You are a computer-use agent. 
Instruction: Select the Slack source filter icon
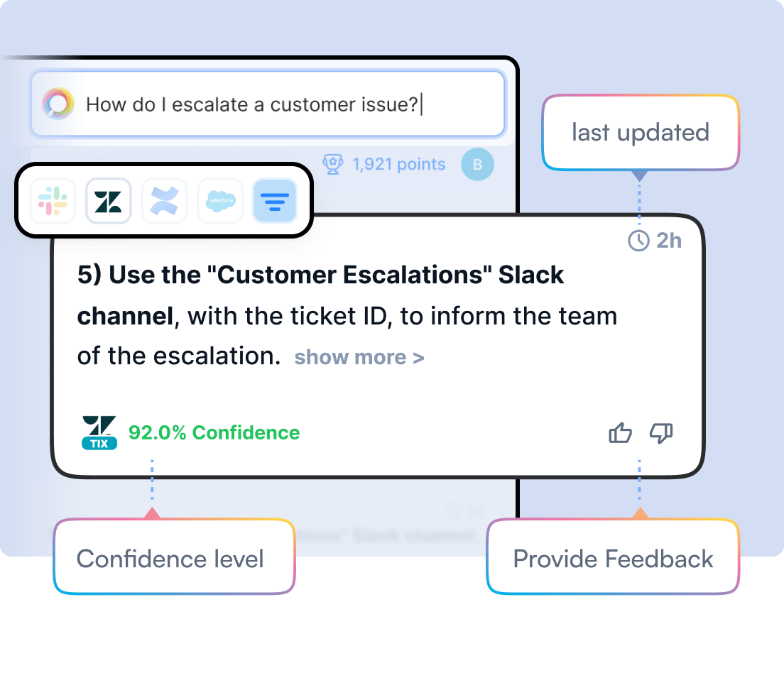[53, 201]
